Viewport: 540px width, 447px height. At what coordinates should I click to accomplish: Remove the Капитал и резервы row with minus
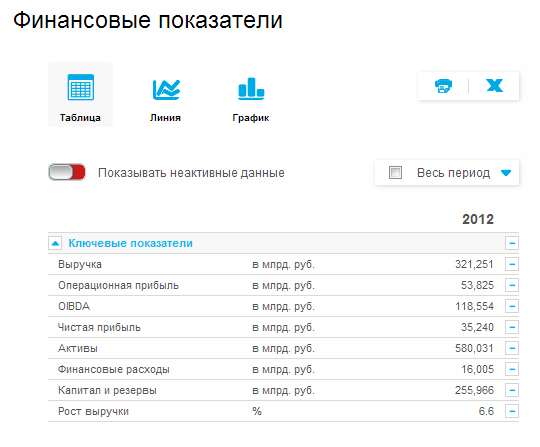(x=512, y=390)
